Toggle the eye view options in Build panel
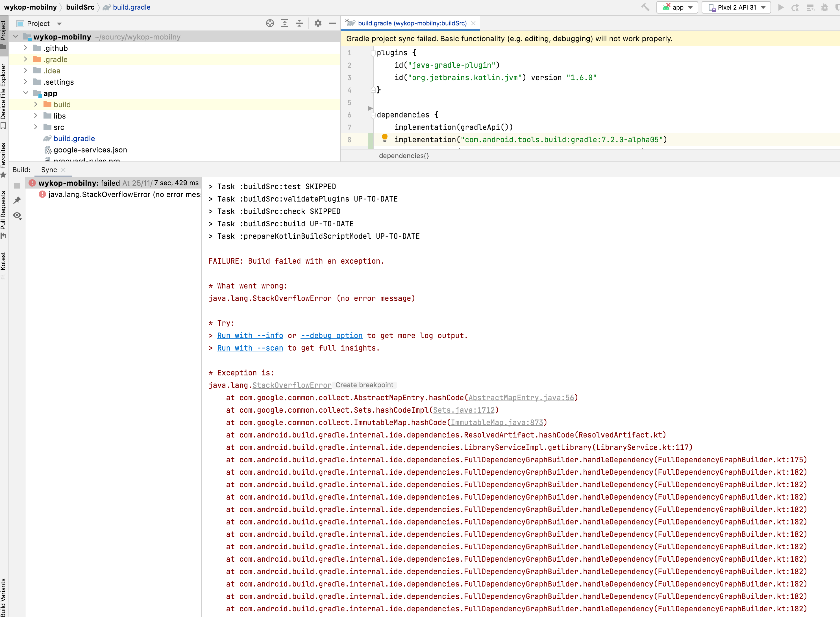 pyautogui.click(x=17, y=216)
